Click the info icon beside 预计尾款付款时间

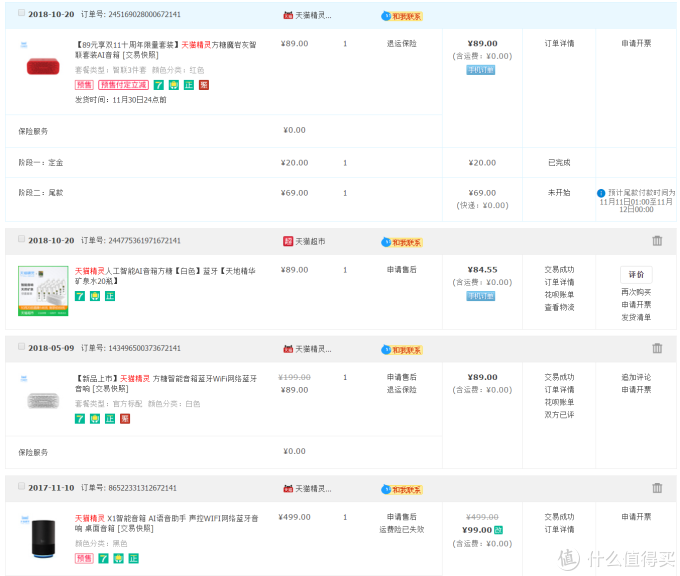point(601,193)
